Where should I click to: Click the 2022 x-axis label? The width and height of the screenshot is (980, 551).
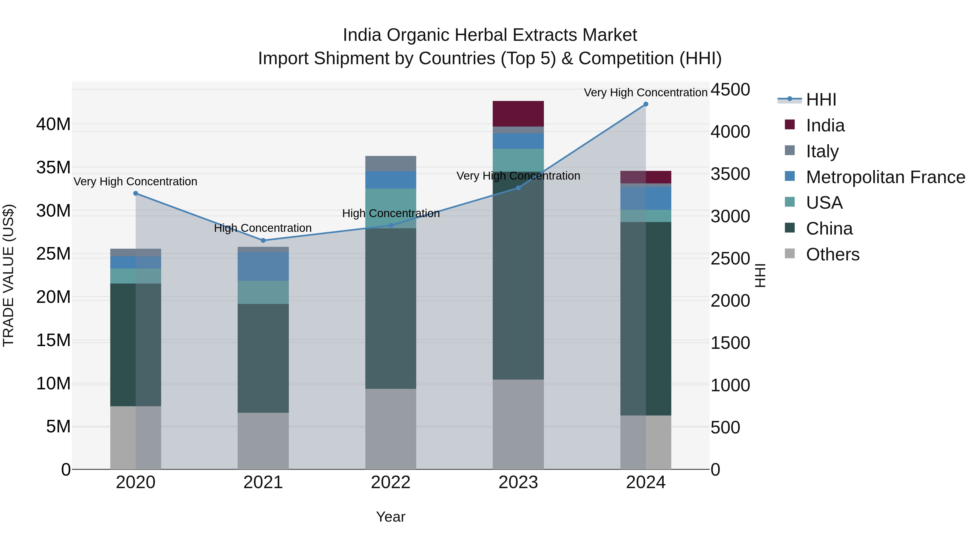(x=391, y=482)
